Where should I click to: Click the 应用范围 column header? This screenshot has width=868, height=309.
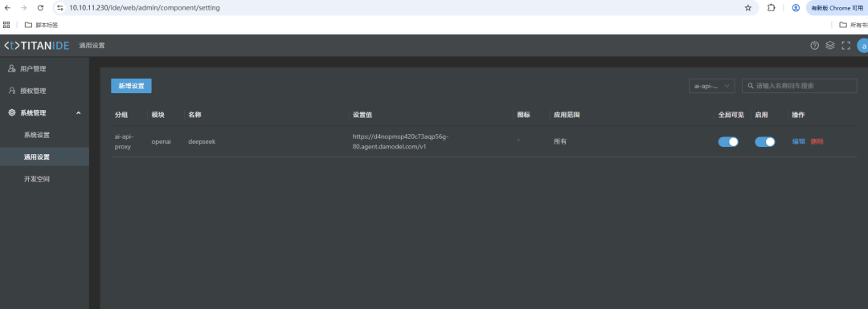pos(567,115)
